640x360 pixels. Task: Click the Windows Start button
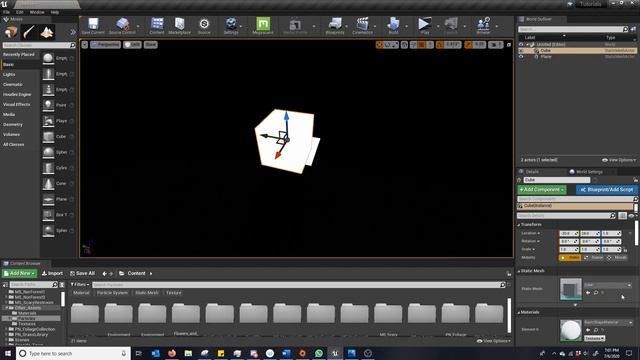8,353
